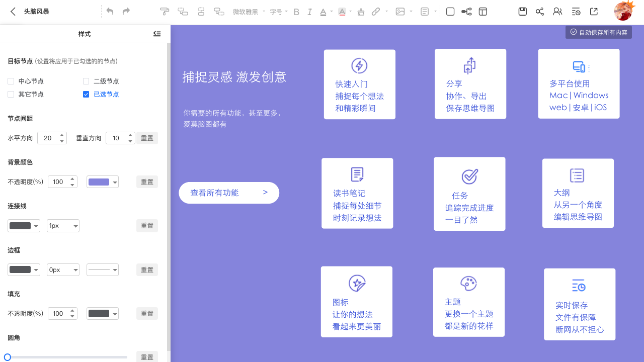Image resolution: width=644 pixels, height=362 pixels.
Task: Insert an image into the mind map
Action: pos(399,11)
